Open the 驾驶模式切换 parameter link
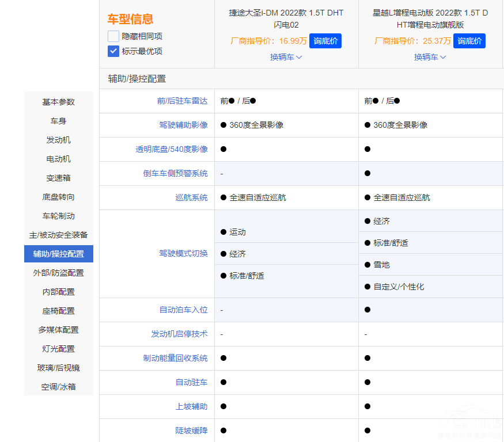The image size is (504, 442). [x=183, y=253]
